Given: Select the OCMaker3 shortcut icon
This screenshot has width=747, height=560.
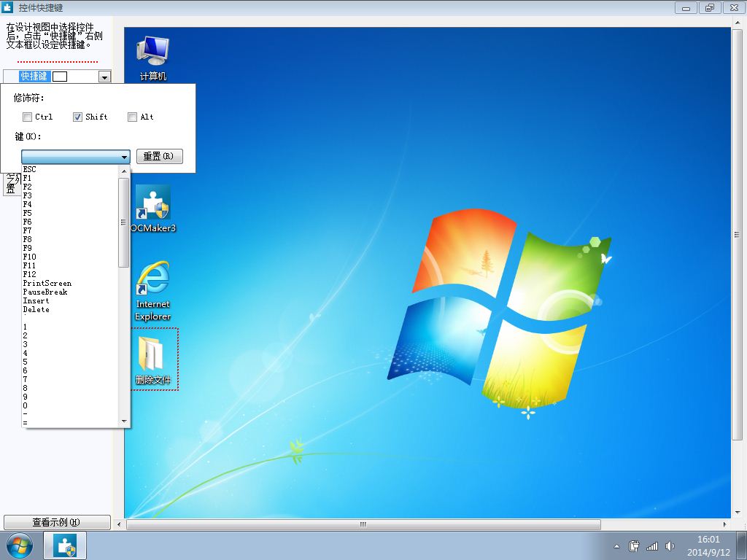Looking at the screenshot, I should click(153, 209).
